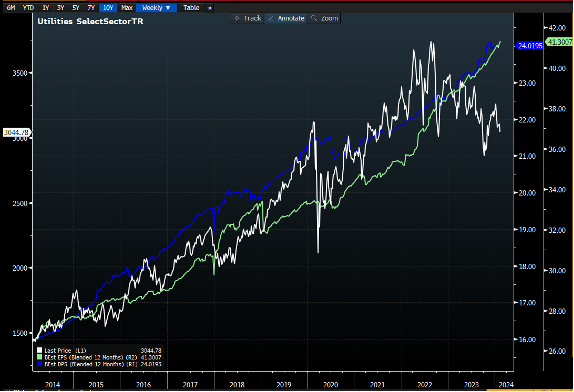The height and width of the screenshot is (392, 574).
Task: Select the 6M time range
Action: [11, 8]
